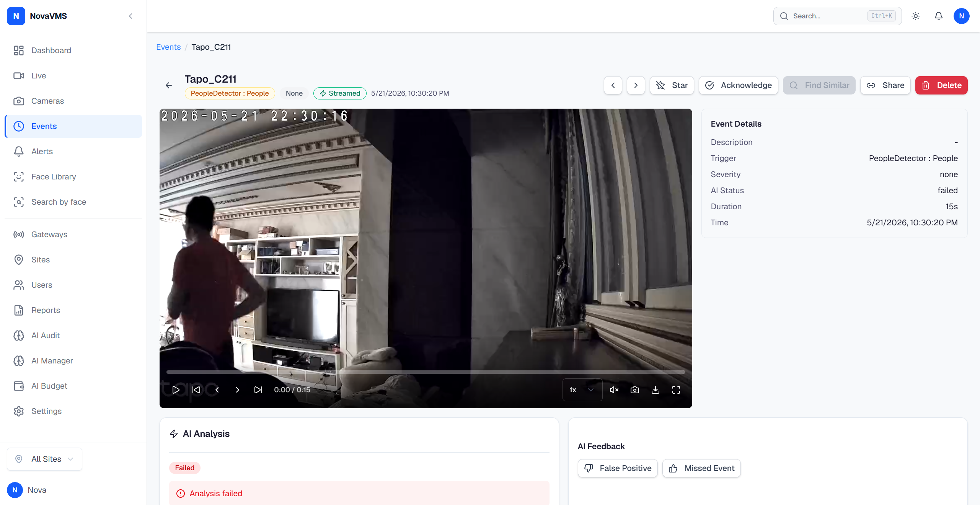Screen dimensions: 980x505
Task: Skip to the start of the clip
Action: click(196, 390)
